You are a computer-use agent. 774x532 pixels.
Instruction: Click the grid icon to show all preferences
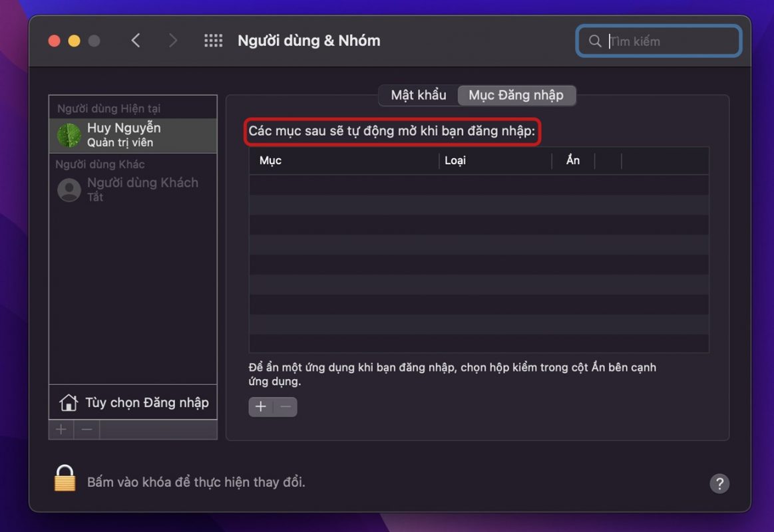[x=213, y=41]
